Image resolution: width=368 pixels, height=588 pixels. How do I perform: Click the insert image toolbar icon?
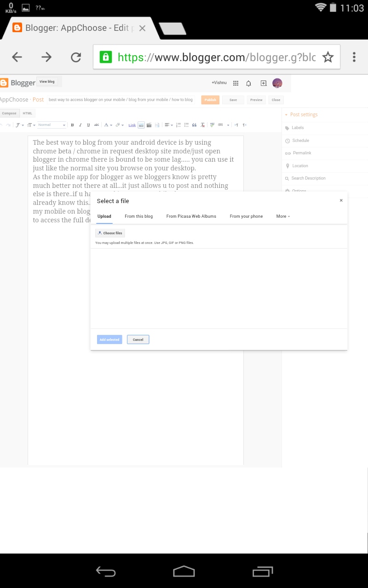[141, 125]
